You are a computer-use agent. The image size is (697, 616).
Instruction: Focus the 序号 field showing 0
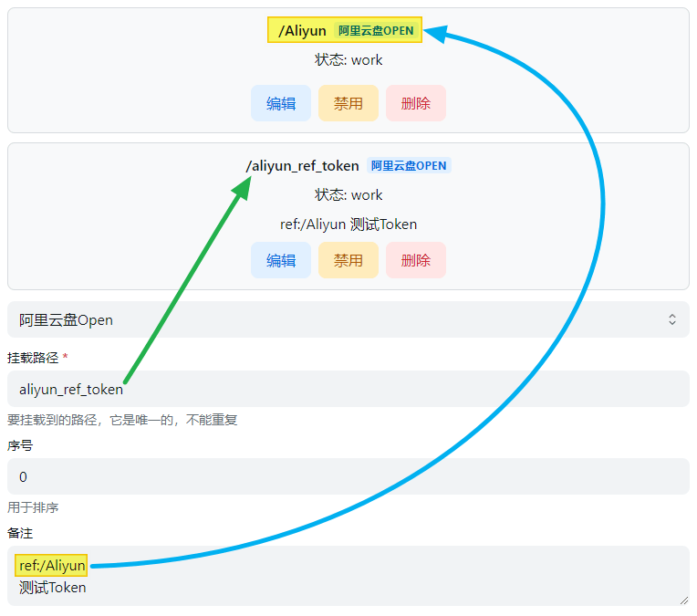[347, 476]
